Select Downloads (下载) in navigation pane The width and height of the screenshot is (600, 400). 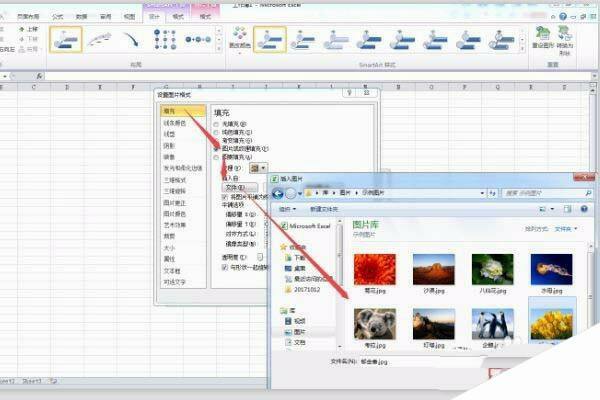pyautogui.click(x=296, y=258)
